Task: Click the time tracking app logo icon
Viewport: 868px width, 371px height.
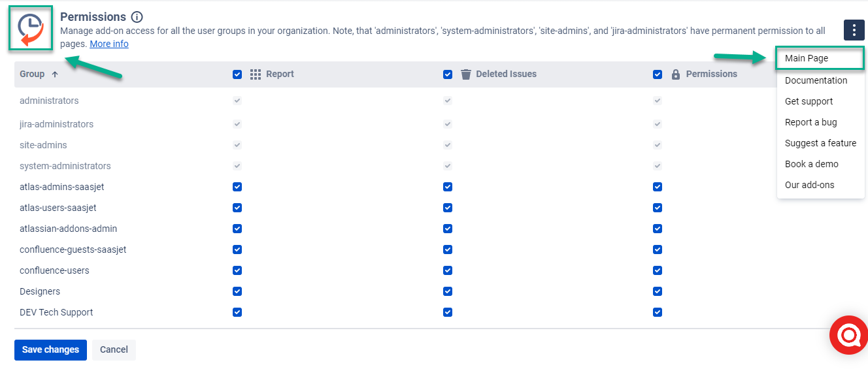Action: point(30,29)
